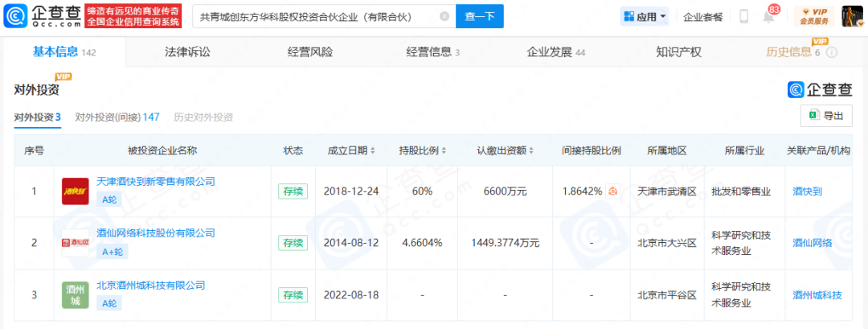The width and height of the screenshot is (868, 329).
Task: Click 存续 status in the 酒仙网络科技 row
Action: click(293, 243)
